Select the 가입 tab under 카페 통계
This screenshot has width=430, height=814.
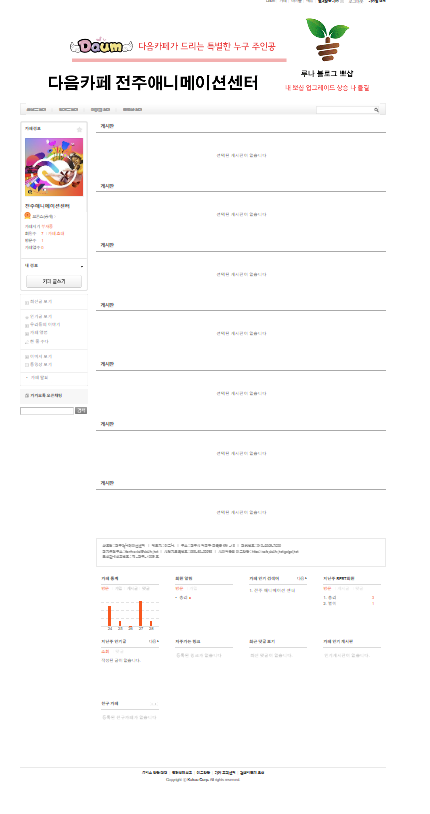click(x=118, y=589)
